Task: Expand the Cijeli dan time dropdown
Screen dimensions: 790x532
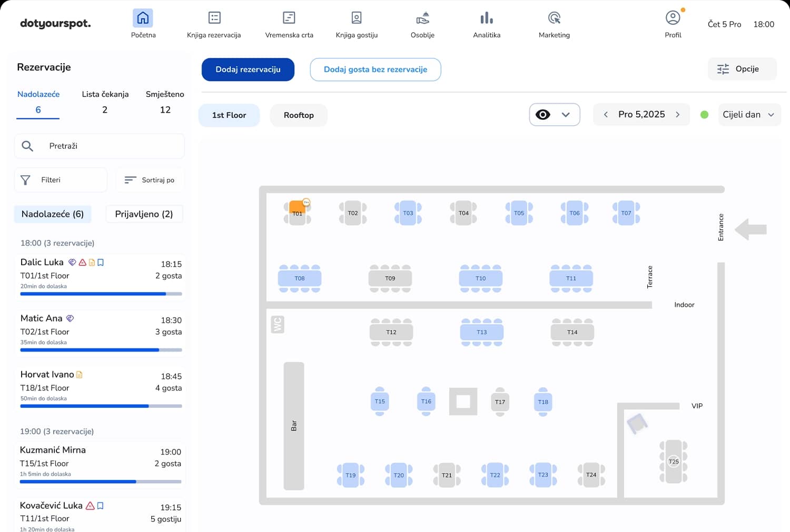Action: tap(748, 115)
